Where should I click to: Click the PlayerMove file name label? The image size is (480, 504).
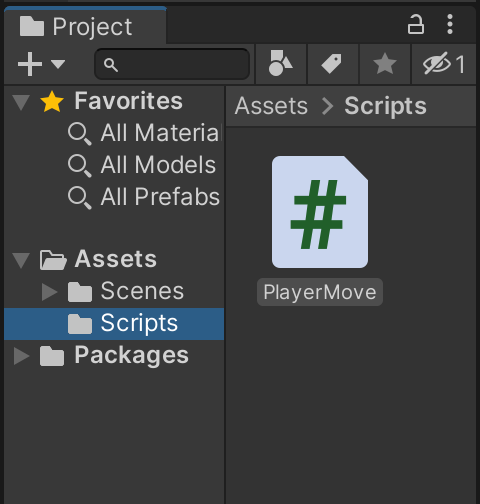pos(320,292)
